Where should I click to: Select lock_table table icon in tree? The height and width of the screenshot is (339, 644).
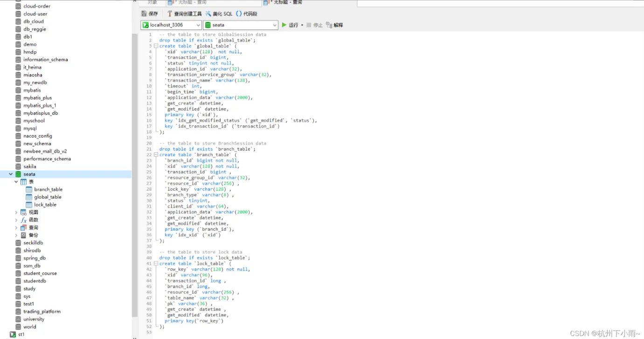click(29, 205)
